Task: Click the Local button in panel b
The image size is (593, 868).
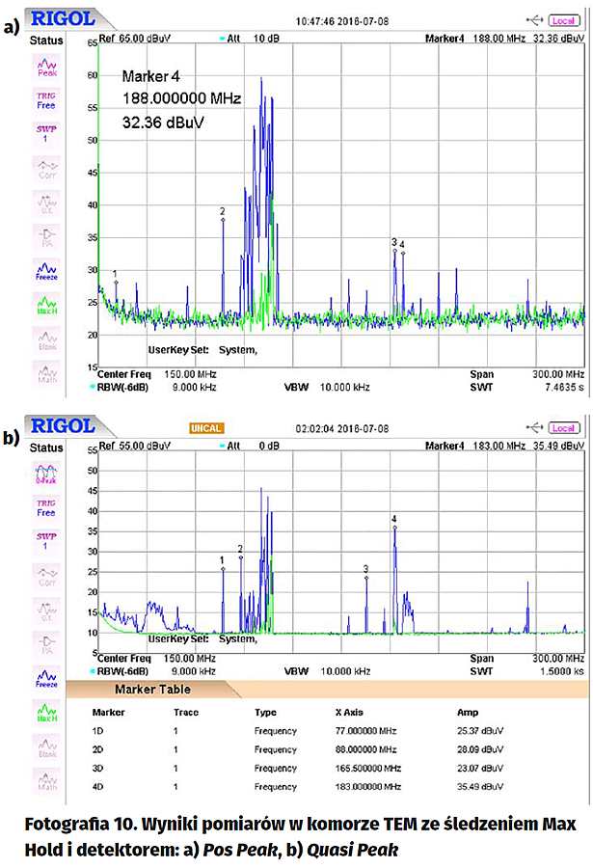Action: (563, 427)
